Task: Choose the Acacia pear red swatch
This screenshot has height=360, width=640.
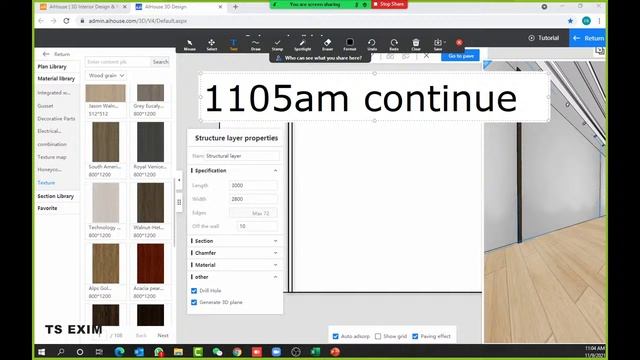Action: tap(150, 263)
